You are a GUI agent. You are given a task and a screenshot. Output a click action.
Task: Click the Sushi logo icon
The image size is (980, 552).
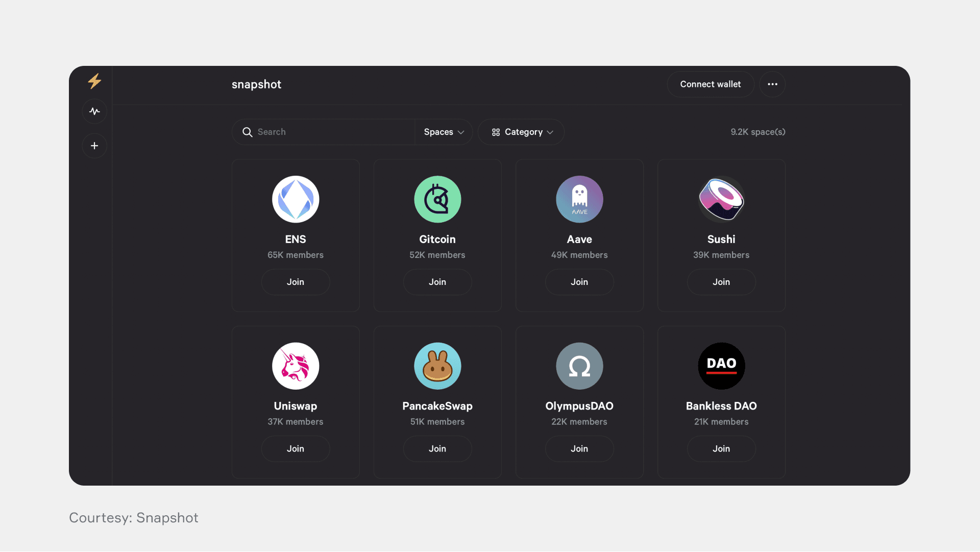pos(722,199)
